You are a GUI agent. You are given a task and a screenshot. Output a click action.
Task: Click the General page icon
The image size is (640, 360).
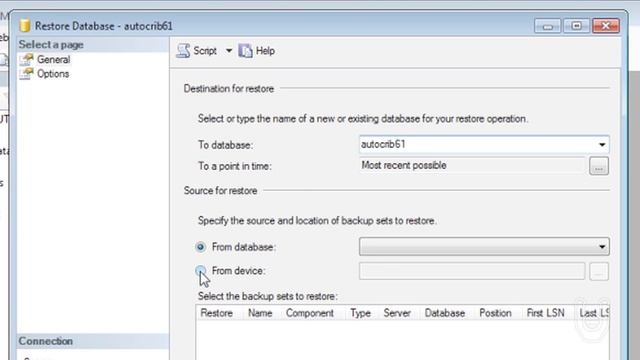27,60
